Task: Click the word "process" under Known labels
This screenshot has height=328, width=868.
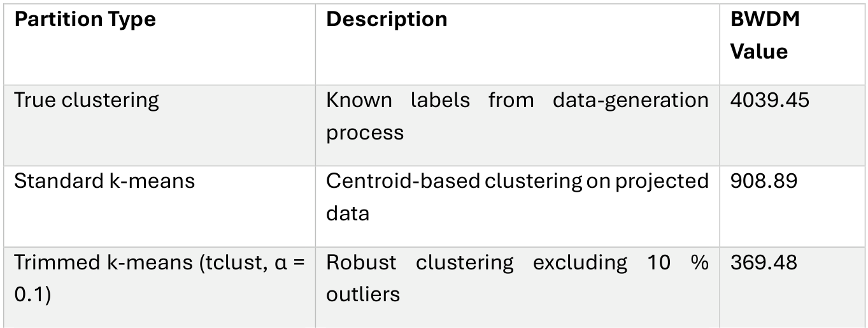Action: pos(365,132)
